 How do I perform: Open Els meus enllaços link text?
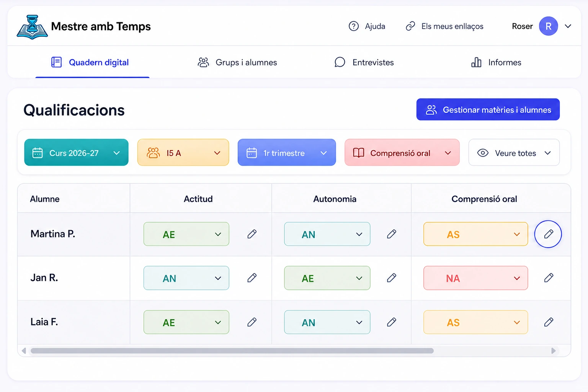click(452, 26)
